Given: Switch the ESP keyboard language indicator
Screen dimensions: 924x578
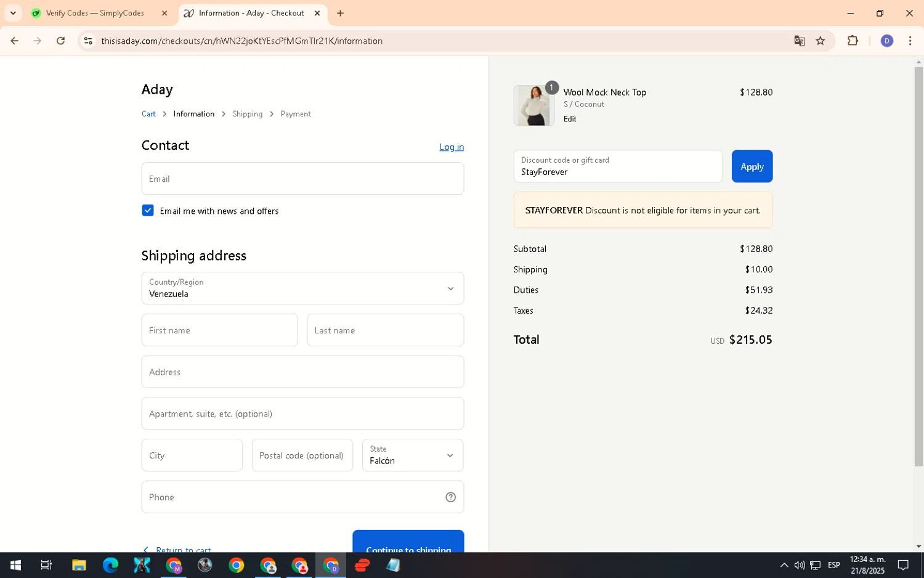Looking at the screenshot, I should coord(834,565).
